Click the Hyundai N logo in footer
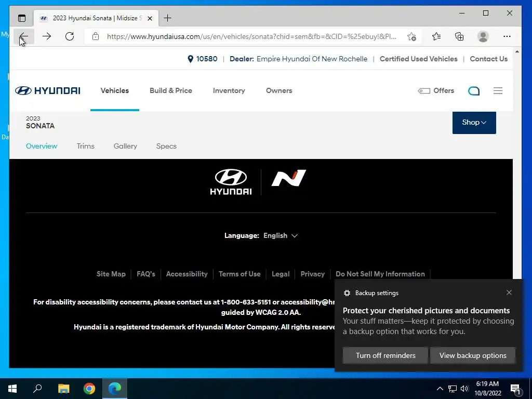Screen dimensions: 532x399 [289, 178]
